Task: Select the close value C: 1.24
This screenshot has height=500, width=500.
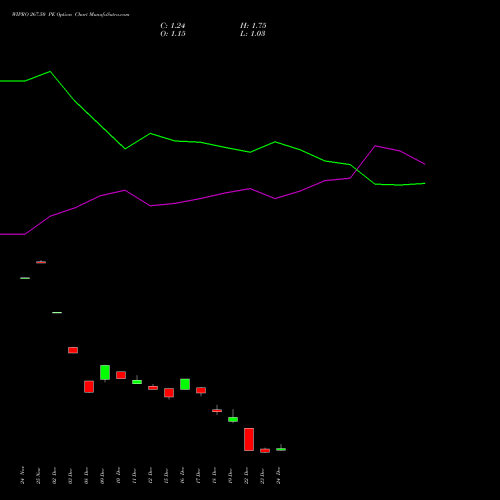Action: [x=173, y=26]
